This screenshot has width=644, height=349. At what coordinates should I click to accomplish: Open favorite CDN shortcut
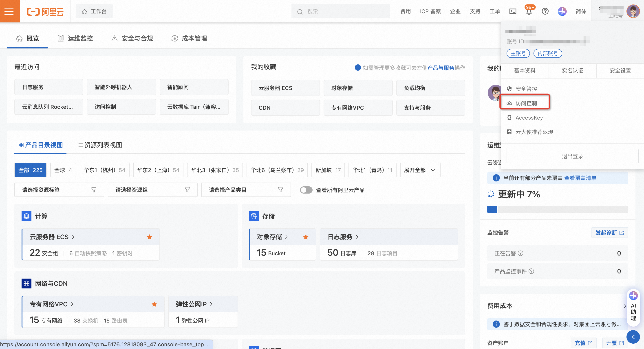click(285, 108)
